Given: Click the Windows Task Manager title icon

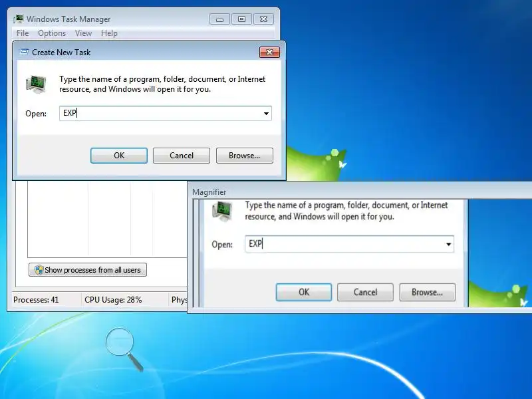Looking at the screenshot, I should click(x=19, y=19).
